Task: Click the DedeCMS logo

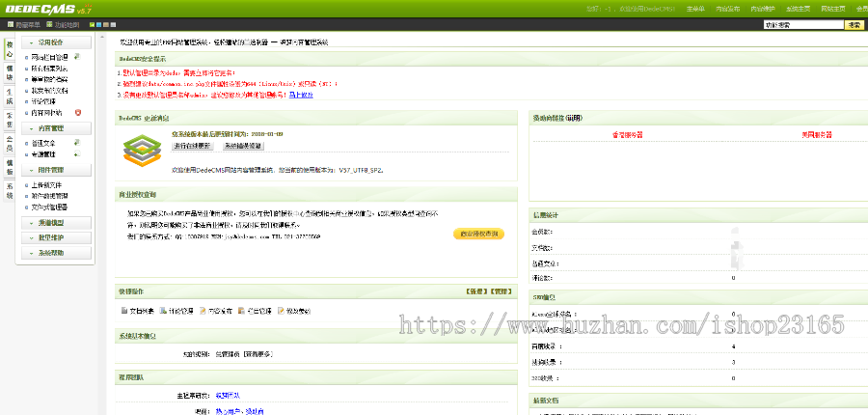Action: pyautogui.click(x=40, y=9)
